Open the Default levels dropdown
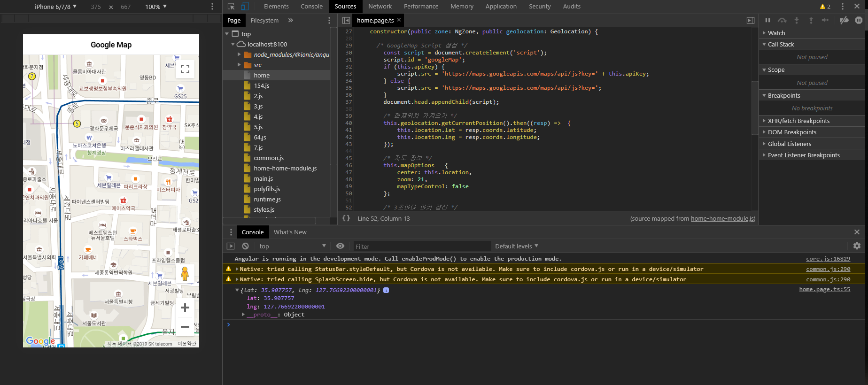 tap(517, 246)
